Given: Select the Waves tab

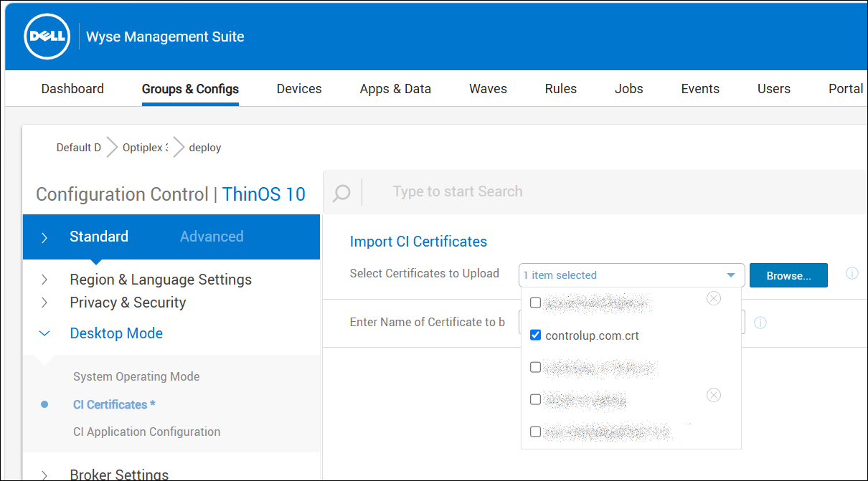Looking at the screenshot, I should [488, 89].
